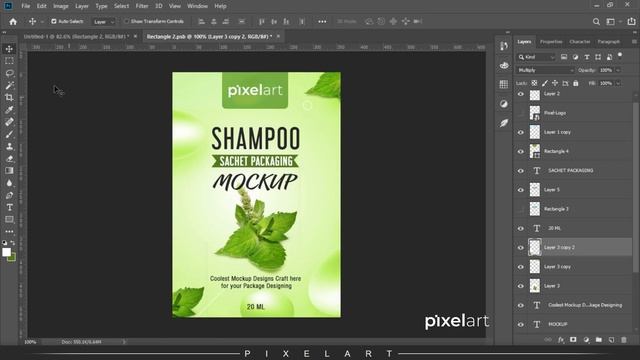Switch to the Properties tab
Screen dimensions: 640x360
click(551, 42)
